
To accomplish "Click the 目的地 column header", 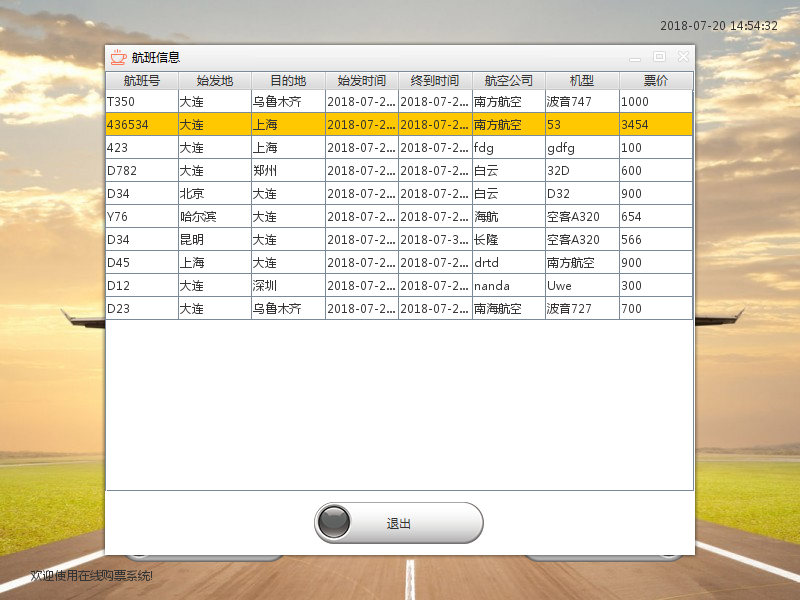I will (x=288, y=81).
